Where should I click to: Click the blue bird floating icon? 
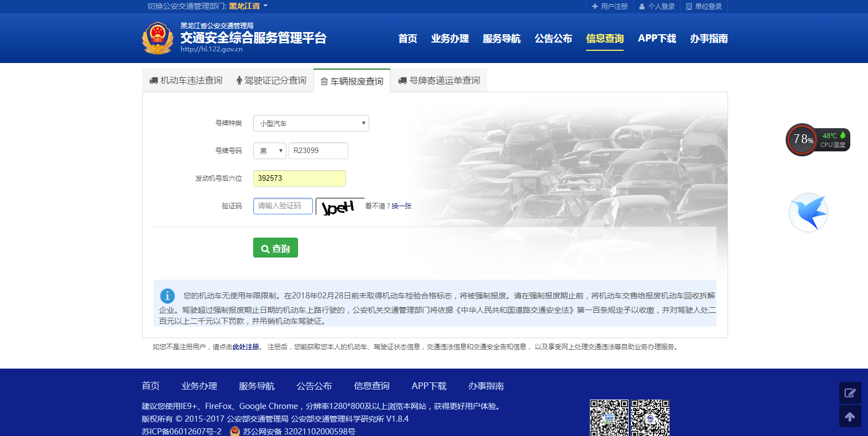(808, 212)
